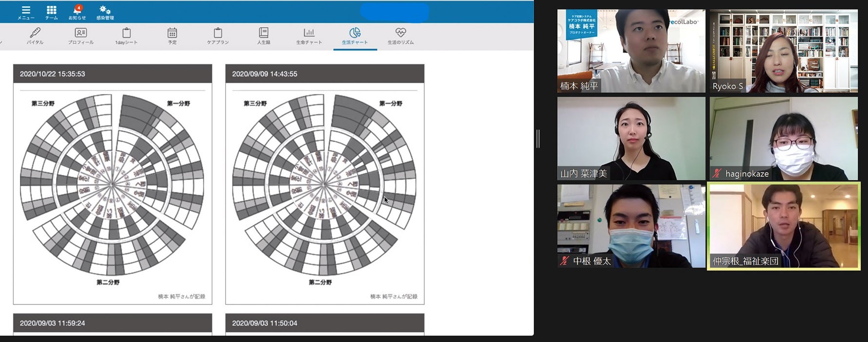Open the 2020/09/09 14:43:55 chart card
868x342 pixels.
pyautogui.click(x=325, y=185)
